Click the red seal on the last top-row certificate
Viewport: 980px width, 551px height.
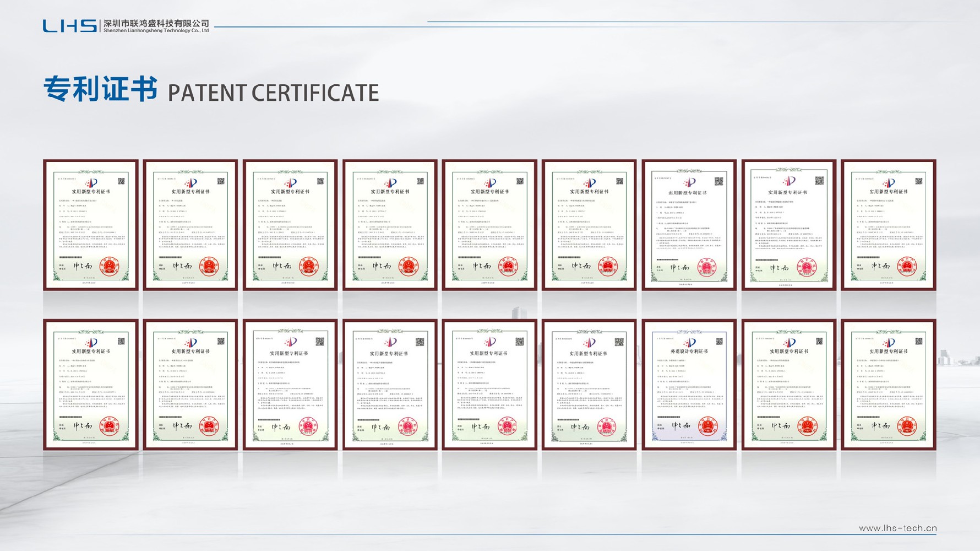907,267
